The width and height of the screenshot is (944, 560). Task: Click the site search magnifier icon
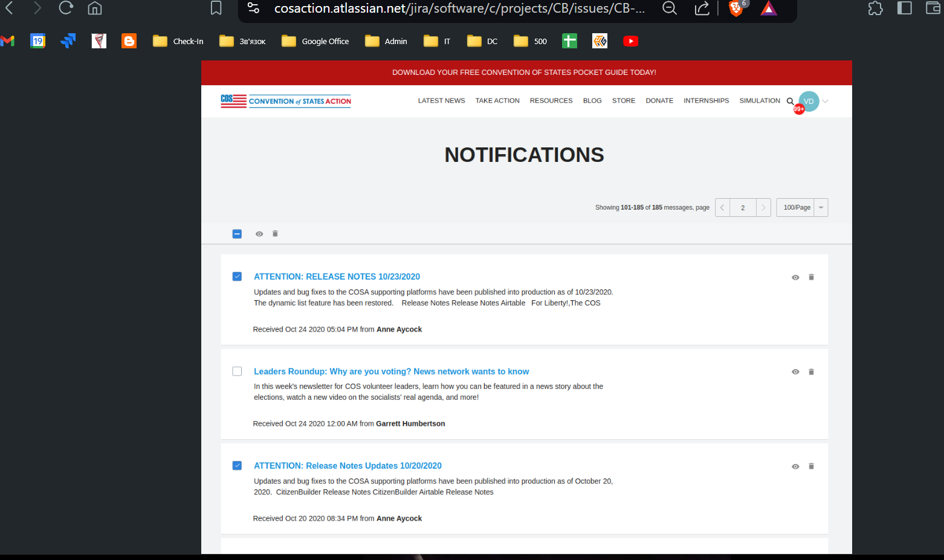point(790,101)
